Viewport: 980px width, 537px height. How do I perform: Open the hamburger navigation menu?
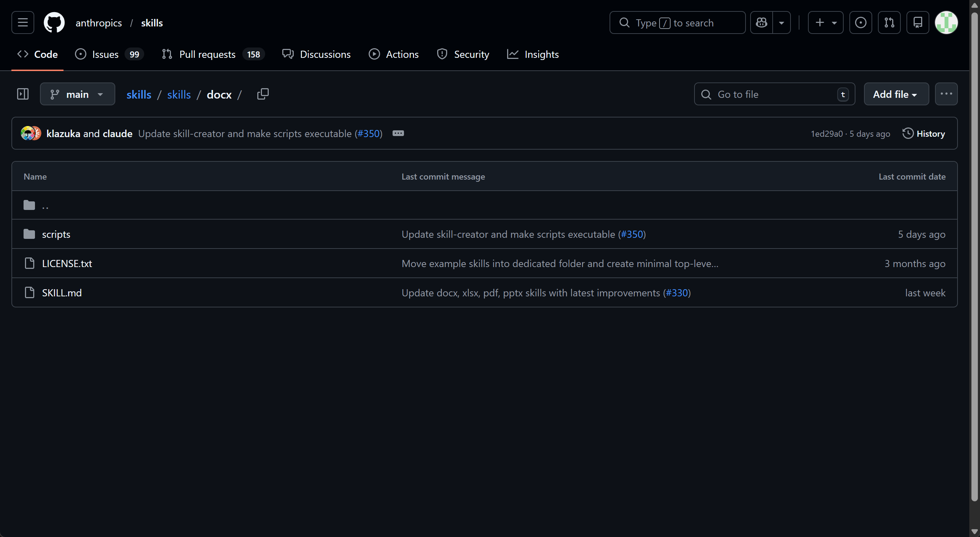pyautogui.click(x=22, y=22)
